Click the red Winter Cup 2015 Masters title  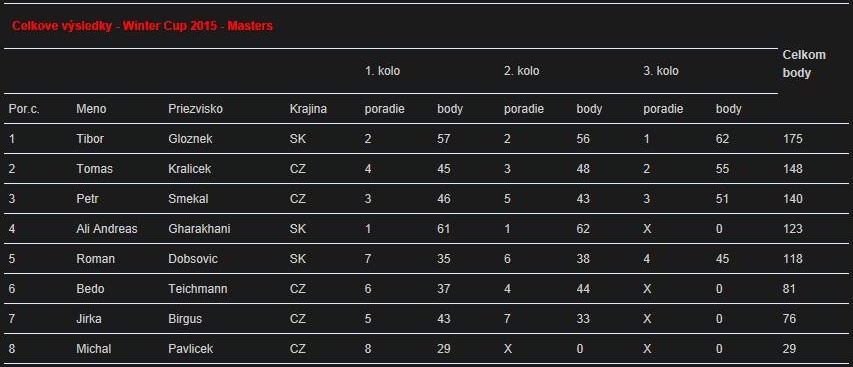pos(142,26)
